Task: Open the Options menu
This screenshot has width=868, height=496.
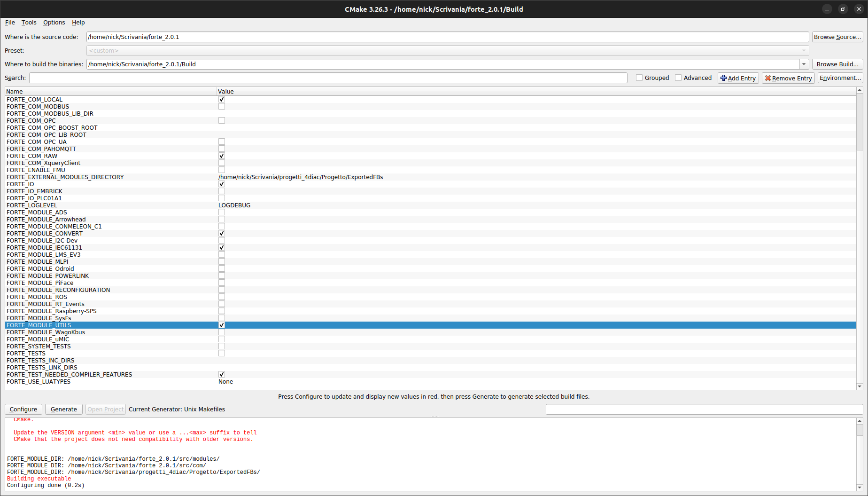Action: click(54, 22)
